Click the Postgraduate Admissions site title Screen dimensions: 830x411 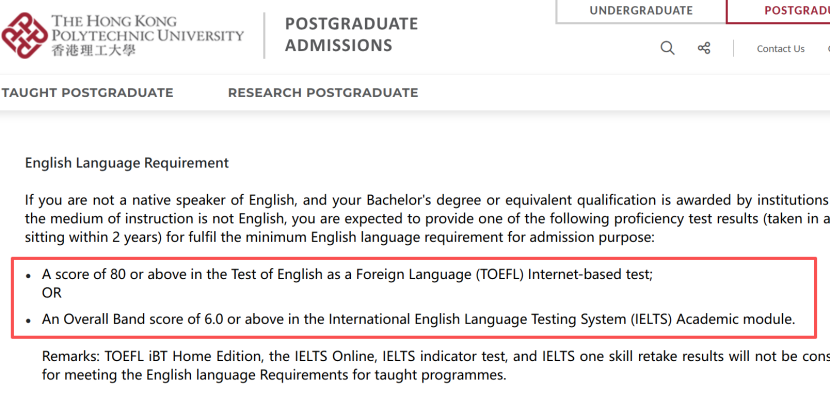[x=351, y=34]
